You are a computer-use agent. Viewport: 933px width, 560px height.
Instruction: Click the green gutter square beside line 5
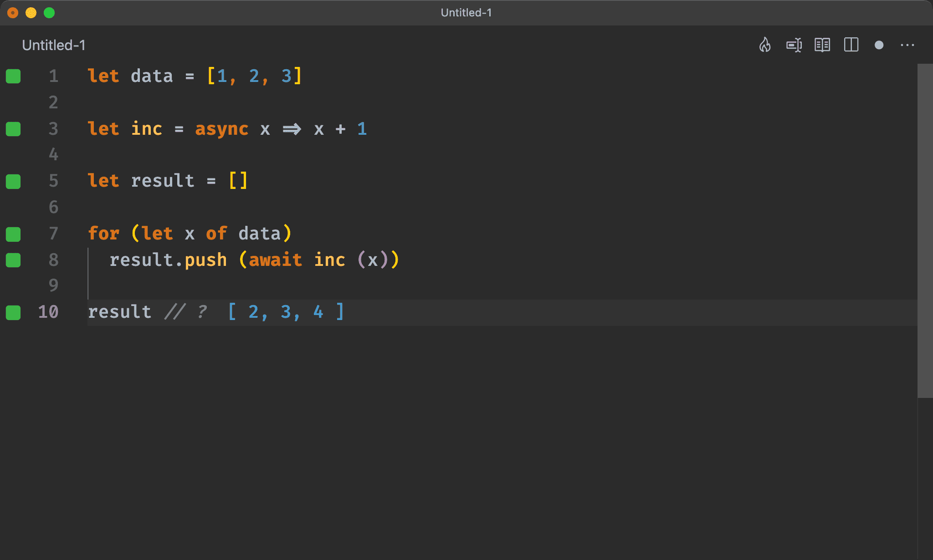(x=13, y=181)
